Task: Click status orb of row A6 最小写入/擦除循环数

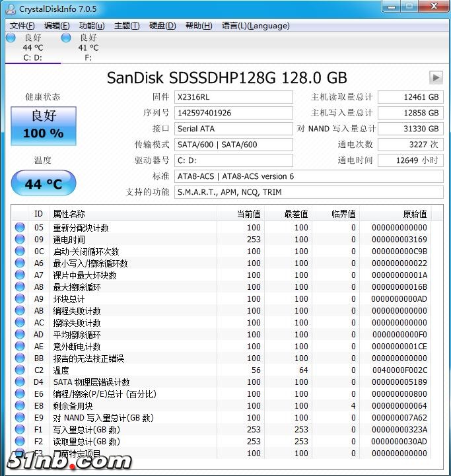Action: [20, 263]
